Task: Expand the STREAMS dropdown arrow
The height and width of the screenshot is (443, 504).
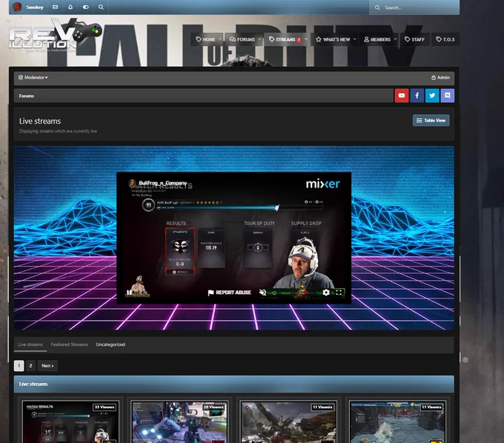Action: pos(306,39)
